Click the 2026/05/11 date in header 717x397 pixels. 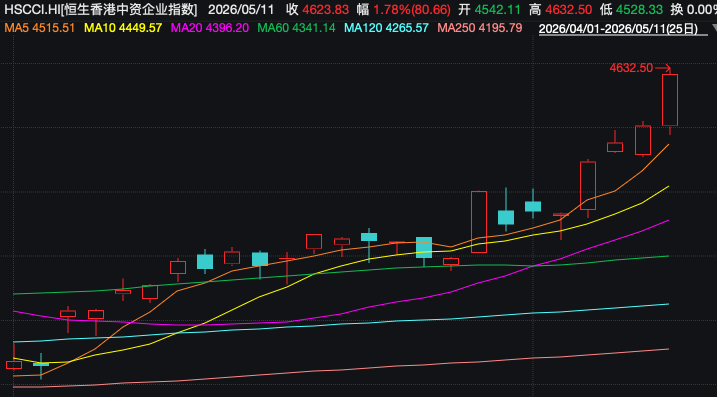click(x=241, y=9)
